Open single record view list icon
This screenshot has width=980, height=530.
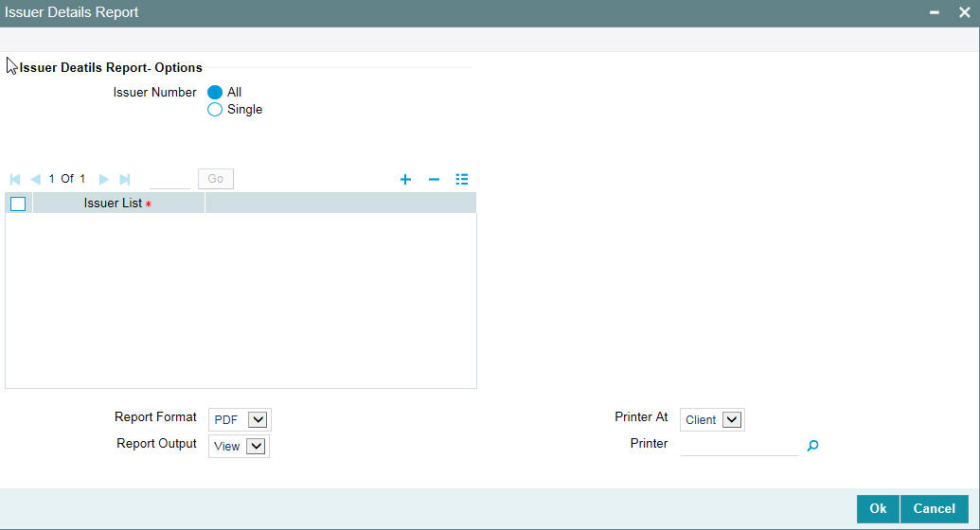462,180
